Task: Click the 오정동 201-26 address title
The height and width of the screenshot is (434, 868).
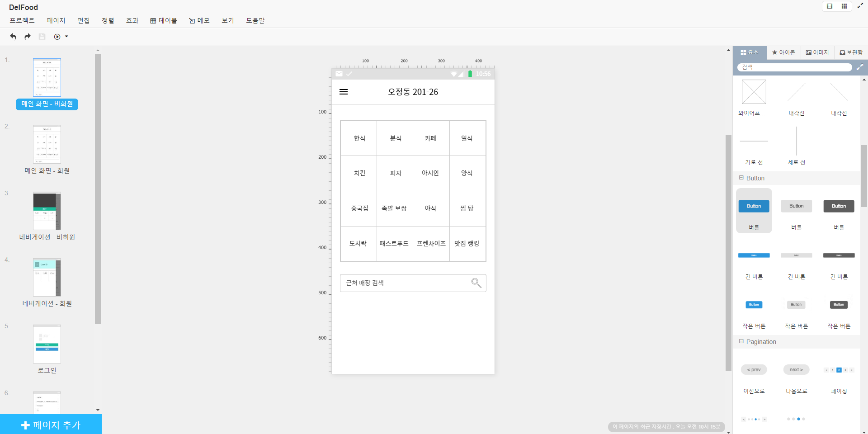Action: point(413,92)
